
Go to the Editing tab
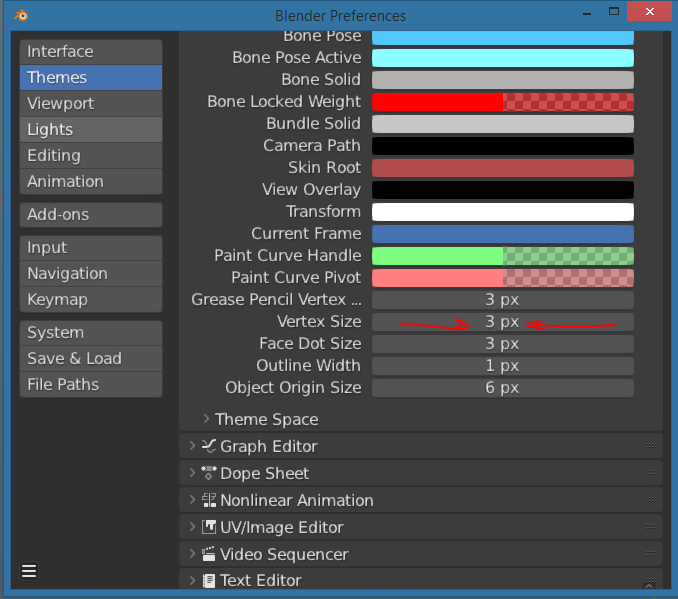click(x=91, y=155)
